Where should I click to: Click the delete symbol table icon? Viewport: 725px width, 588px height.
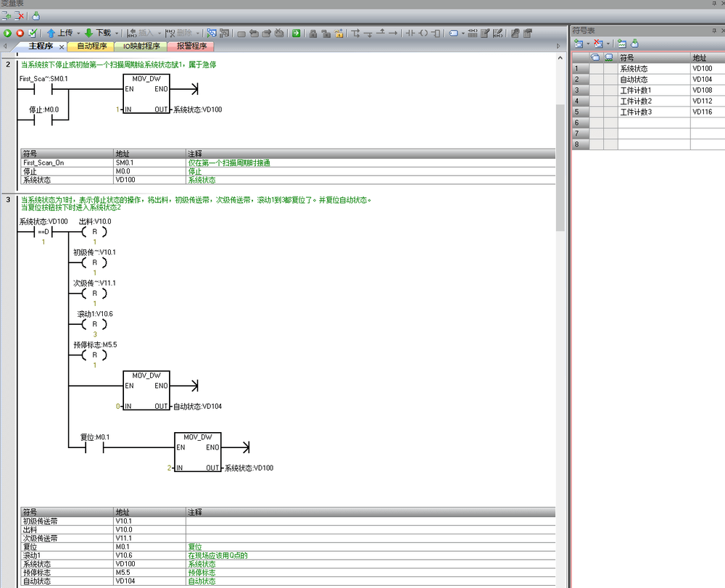point(598,44)
